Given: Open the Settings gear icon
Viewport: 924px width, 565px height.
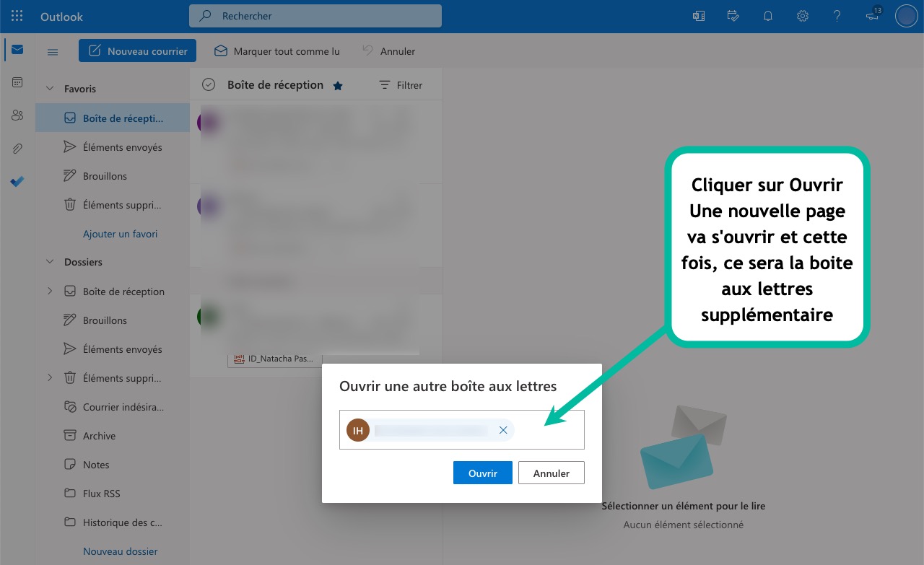Looking at the screenshot, I should pyautogui.click(x=802, y=16).
